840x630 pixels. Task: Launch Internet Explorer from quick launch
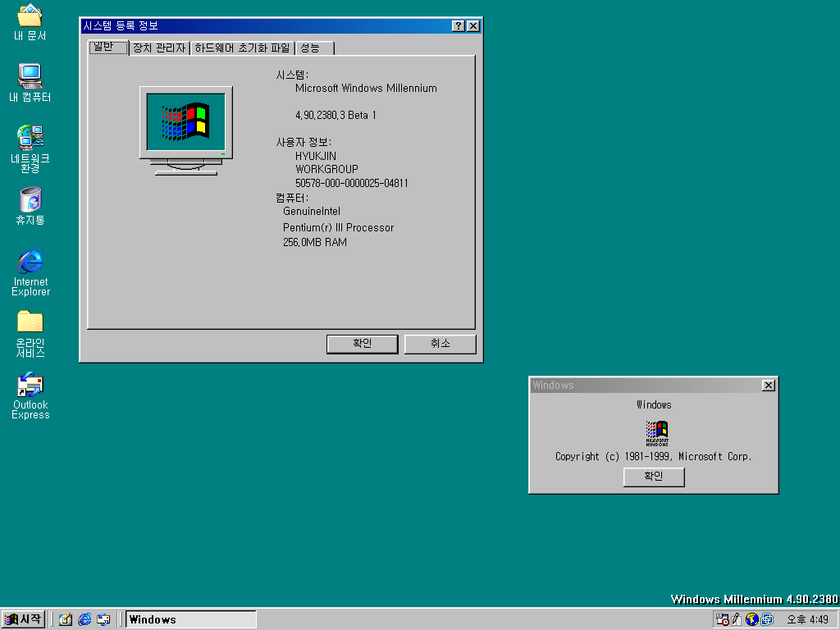tap(84, 619)
